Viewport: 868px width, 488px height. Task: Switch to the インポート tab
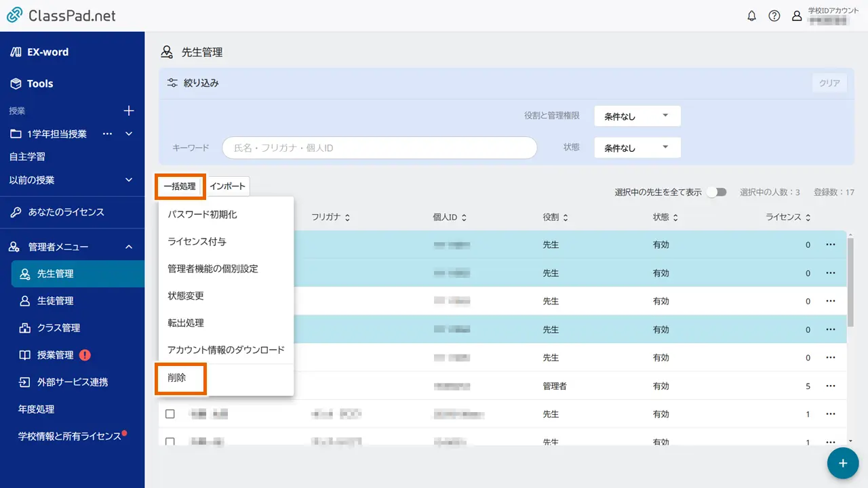(x=227, y=186)
